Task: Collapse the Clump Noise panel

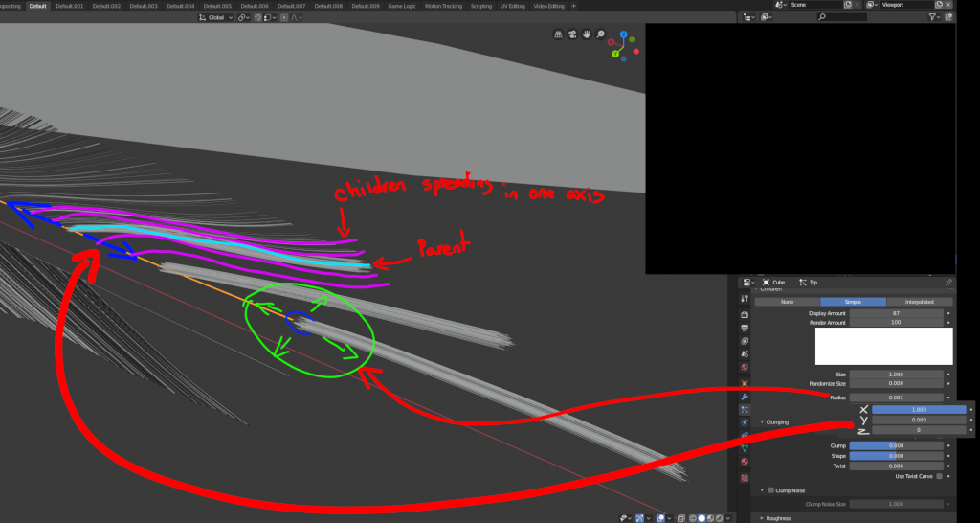Action: coord(763,490)
